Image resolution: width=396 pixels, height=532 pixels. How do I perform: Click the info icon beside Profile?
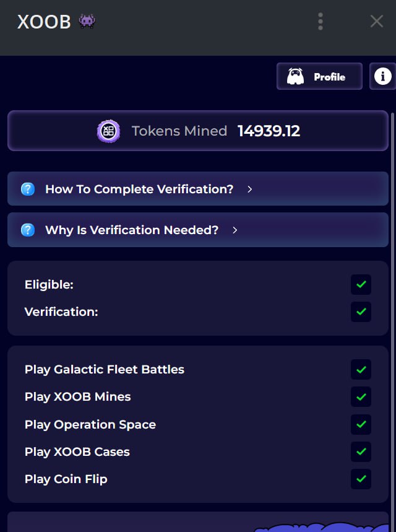[383, 76]
